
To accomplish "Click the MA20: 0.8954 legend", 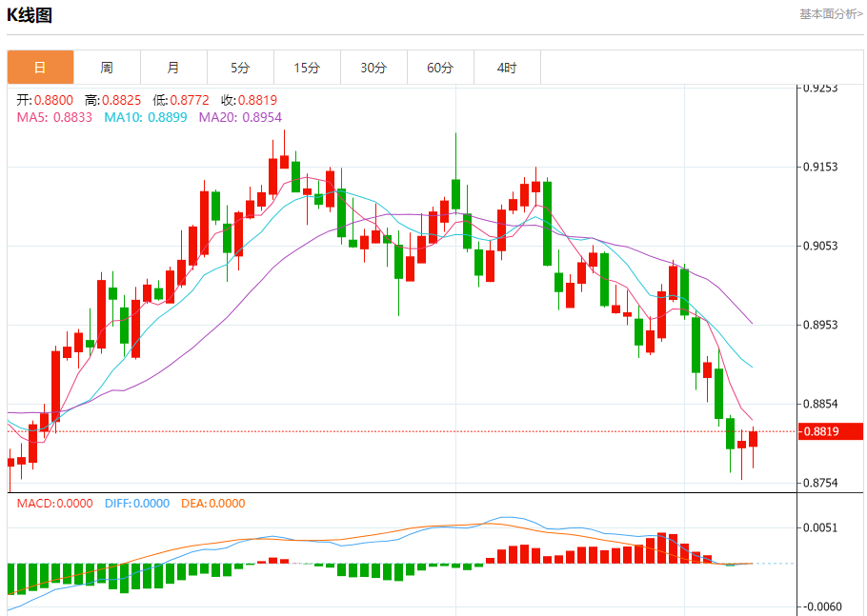I will click(240, 117).
